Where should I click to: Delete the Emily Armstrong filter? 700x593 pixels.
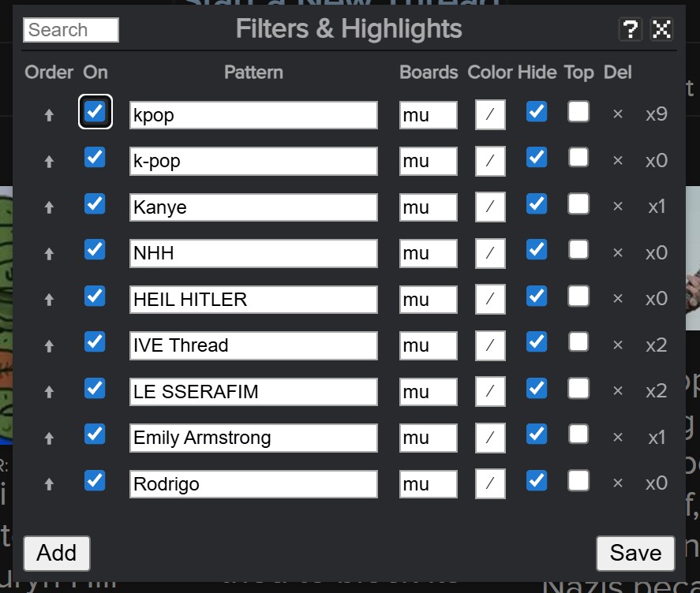[x=618, y=438]
